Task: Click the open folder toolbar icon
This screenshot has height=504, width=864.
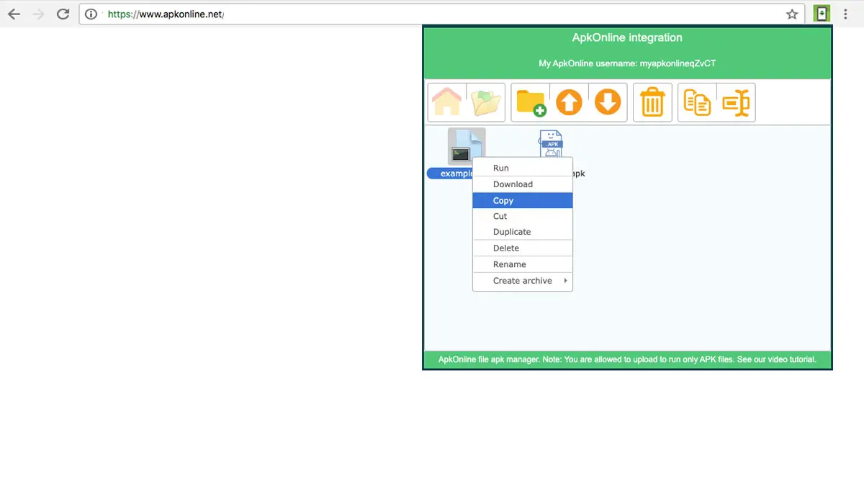Action: pyautogui.click(x=486, y=102)
